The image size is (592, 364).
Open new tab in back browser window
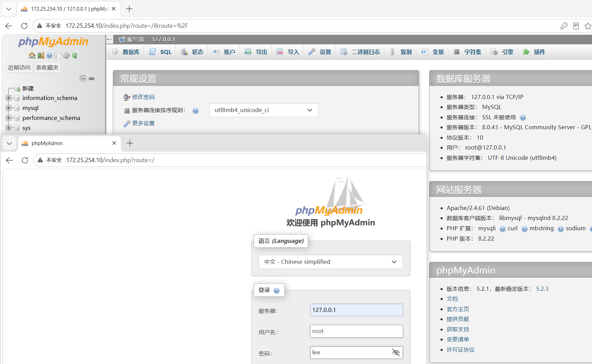[129, 9]
